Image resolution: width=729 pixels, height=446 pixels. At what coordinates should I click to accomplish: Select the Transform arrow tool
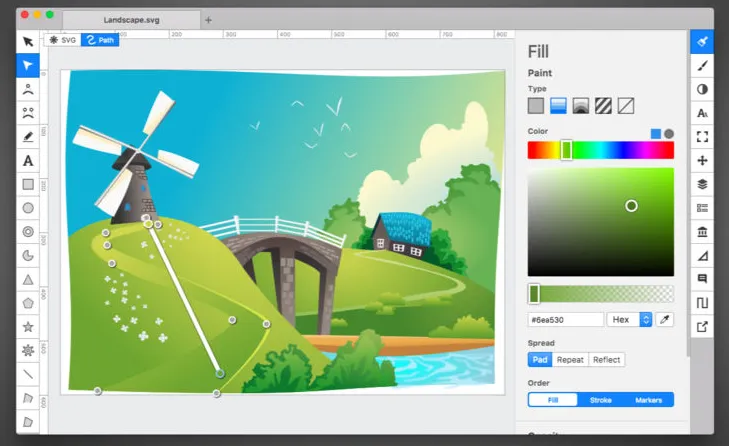pos(28,41)
